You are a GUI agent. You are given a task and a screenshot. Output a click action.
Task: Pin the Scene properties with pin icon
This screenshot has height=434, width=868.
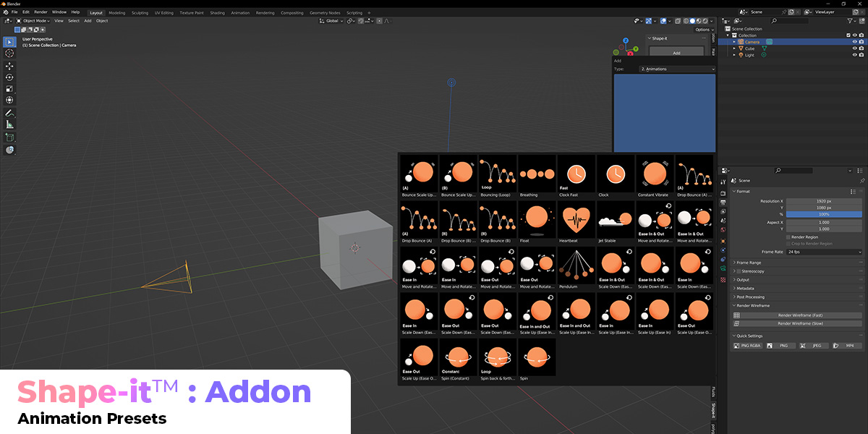[x=861, y=180]
